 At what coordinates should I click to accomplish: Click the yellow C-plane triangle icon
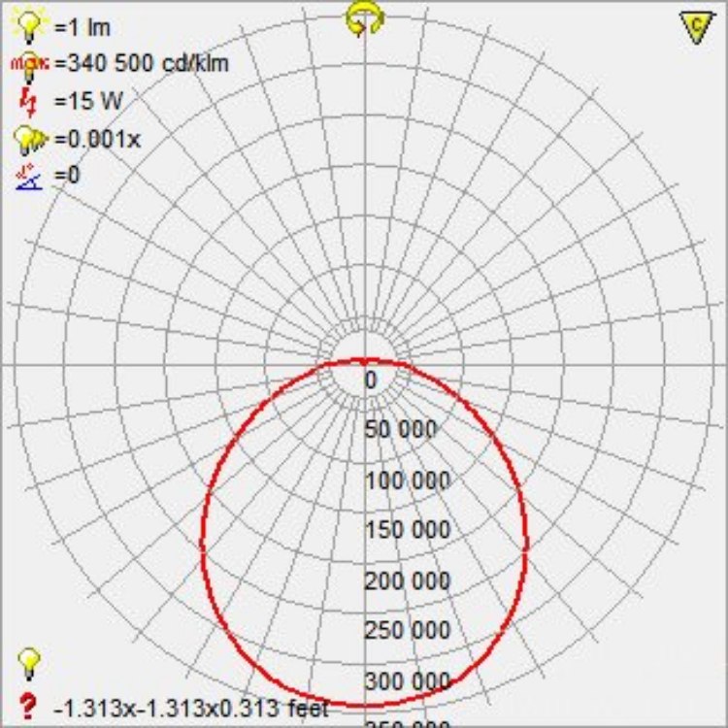(x=694, y=26)
